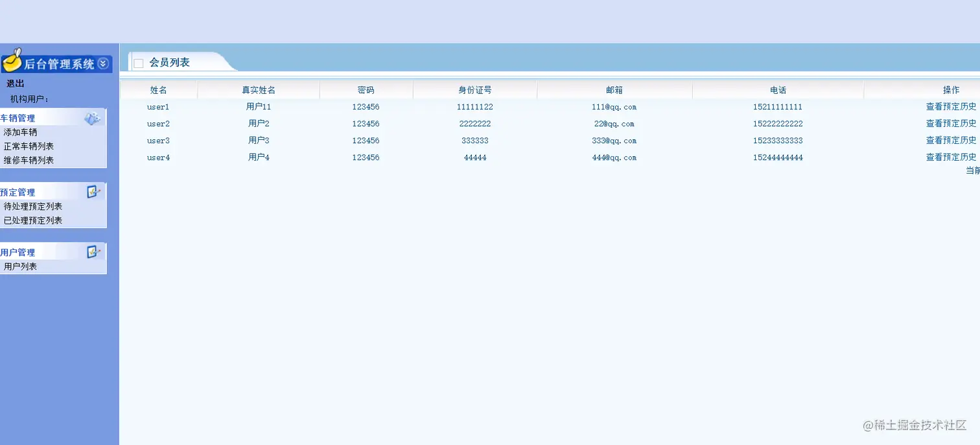Open 添加车辆 page
The image size is (980, 445).
[x=20, y=132]
